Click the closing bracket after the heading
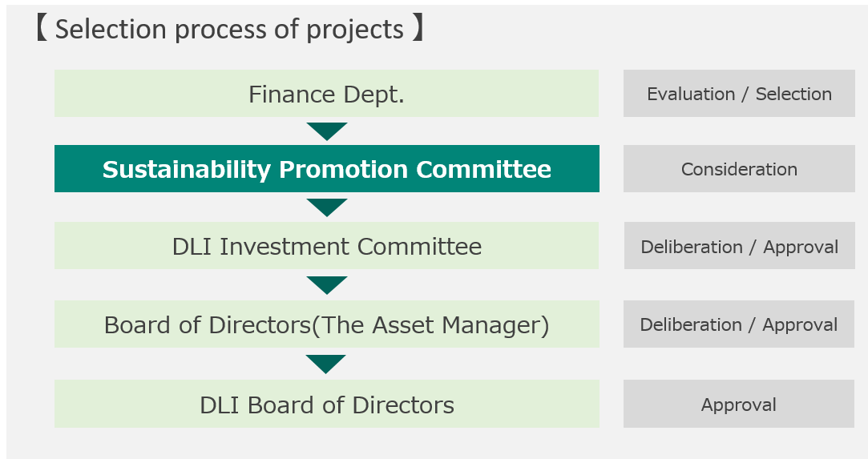The height and width of the screenshot is (459, 868). tap(418, 29)
